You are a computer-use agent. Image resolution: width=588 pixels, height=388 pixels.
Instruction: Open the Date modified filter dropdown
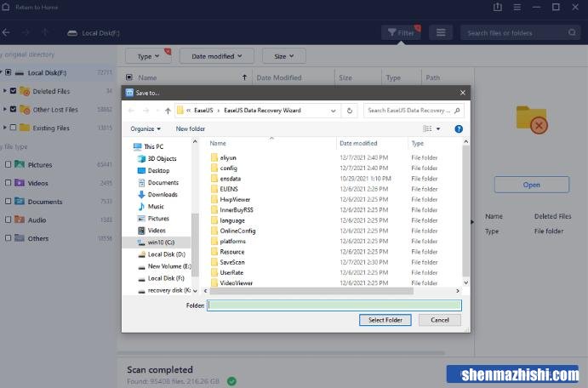tap(217, 56)
